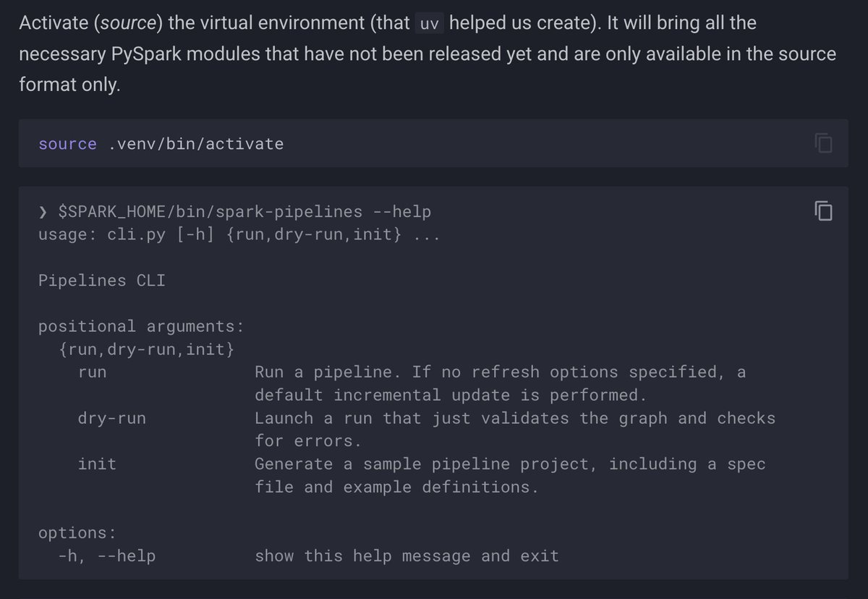Click the 'Run a pipeline. If no refresh options' line

(x=501, y=373)
